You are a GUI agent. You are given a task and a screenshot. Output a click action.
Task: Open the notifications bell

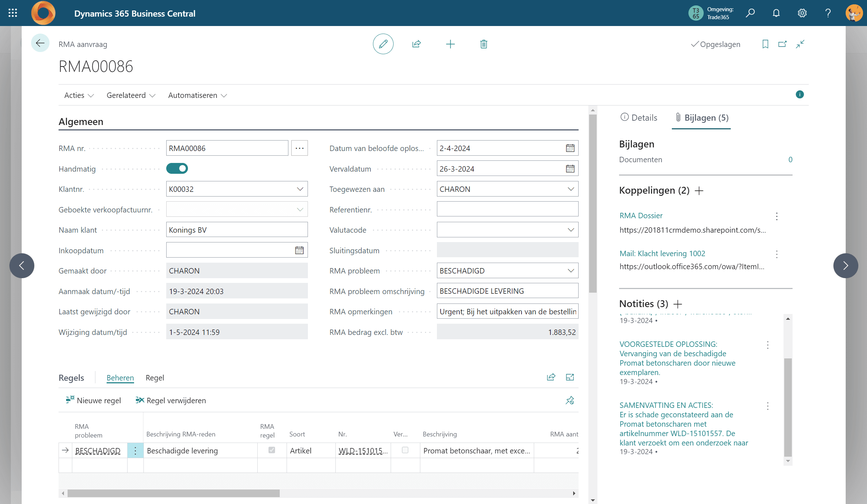[x=776, y=13]
